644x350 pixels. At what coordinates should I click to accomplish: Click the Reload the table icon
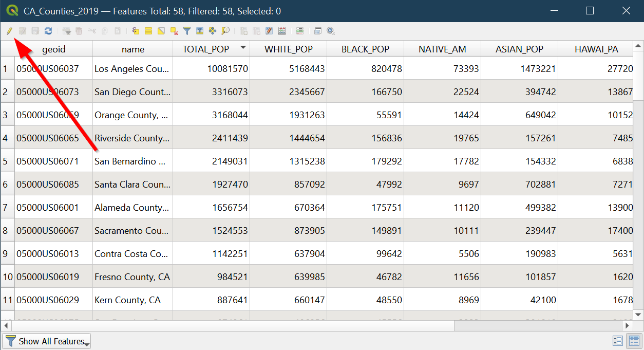click(x=48, y=31)
